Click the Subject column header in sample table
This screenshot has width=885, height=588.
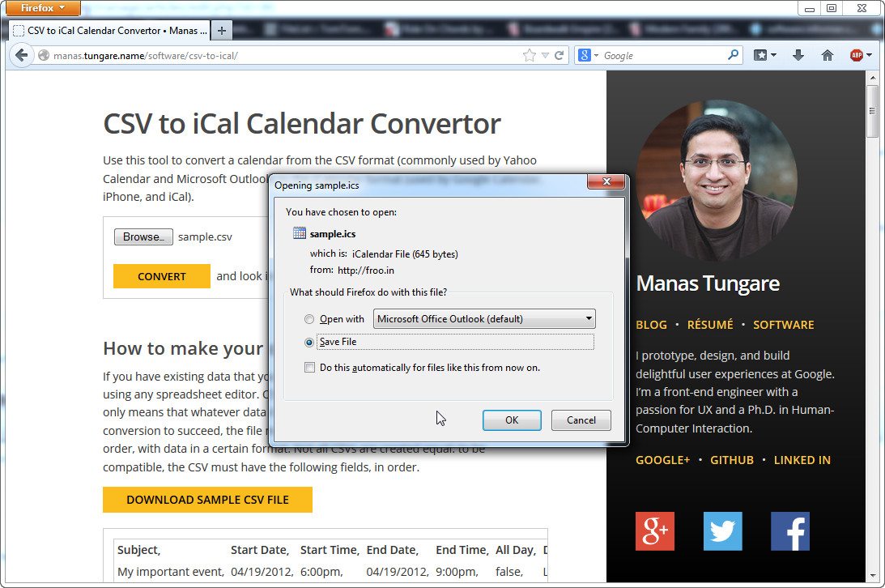coord(138,550)
